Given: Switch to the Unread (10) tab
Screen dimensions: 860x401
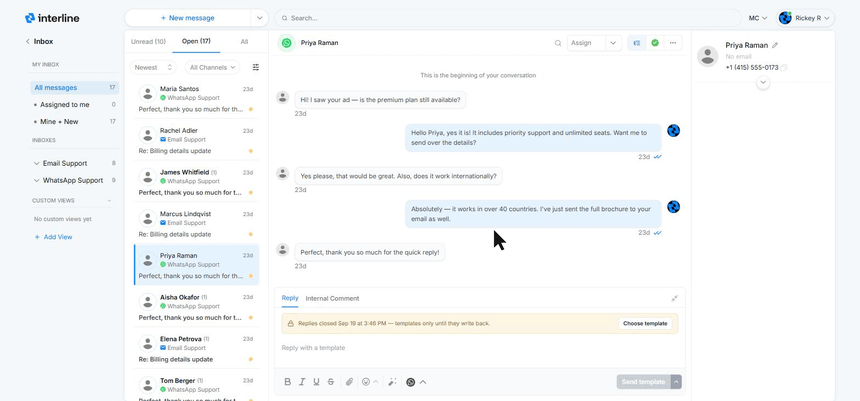Looking at the screenshot, I should tap(148, 42).
